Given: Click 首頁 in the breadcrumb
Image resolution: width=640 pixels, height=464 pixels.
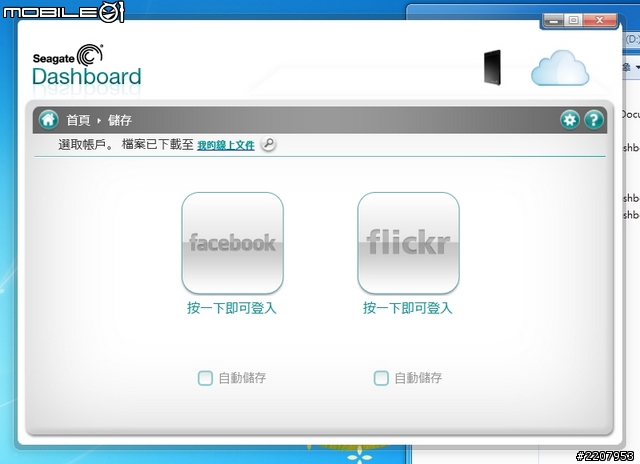Looking at the screenshot, I should (78, 120).
